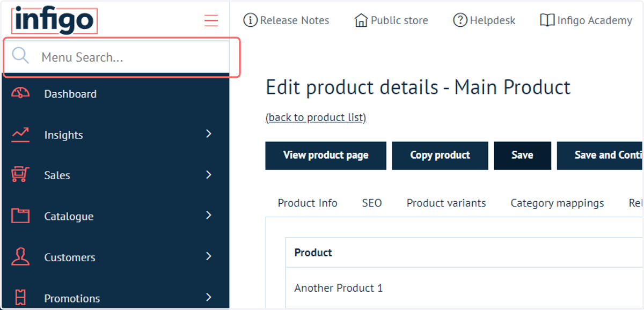644x310 pixels.
Task: Click the Customers person icon
Action: [x=20, y=257]
